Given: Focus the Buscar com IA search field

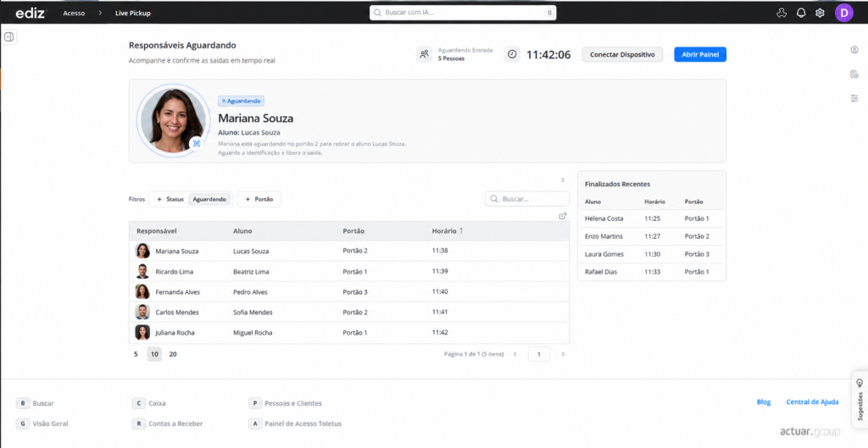Looking at the screenshot, I should click(463, 13).
